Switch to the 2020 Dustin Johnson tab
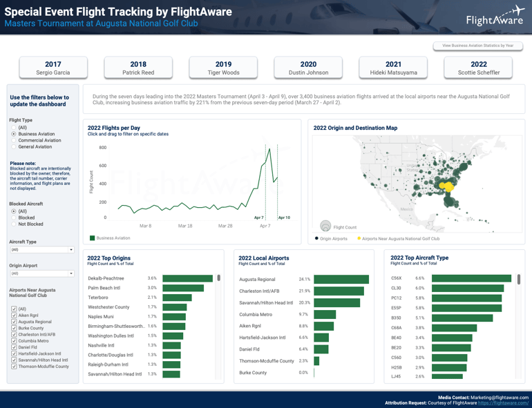This screenshot has width=532, height=408. point(308,68)
